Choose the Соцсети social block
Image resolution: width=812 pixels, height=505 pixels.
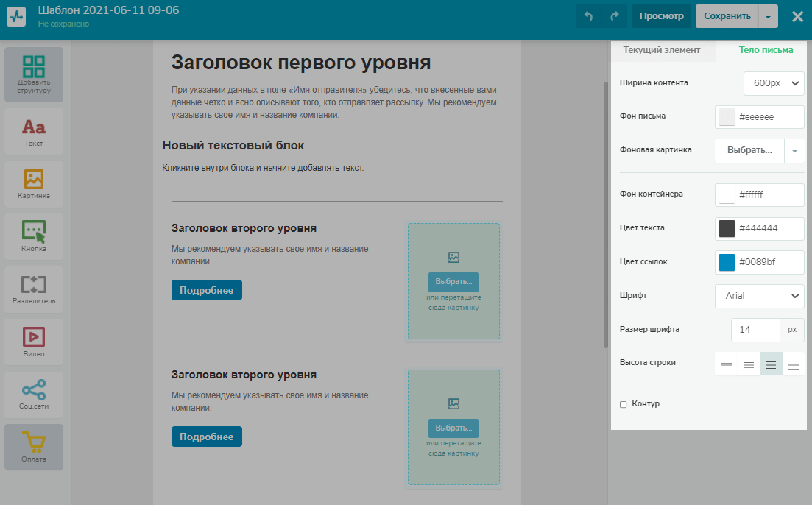tap(34, 395)
